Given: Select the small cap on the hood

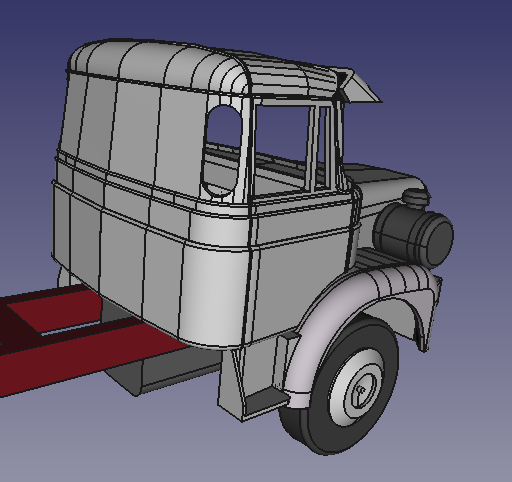Looking at the screenshot, I should (x=416, y=197).
